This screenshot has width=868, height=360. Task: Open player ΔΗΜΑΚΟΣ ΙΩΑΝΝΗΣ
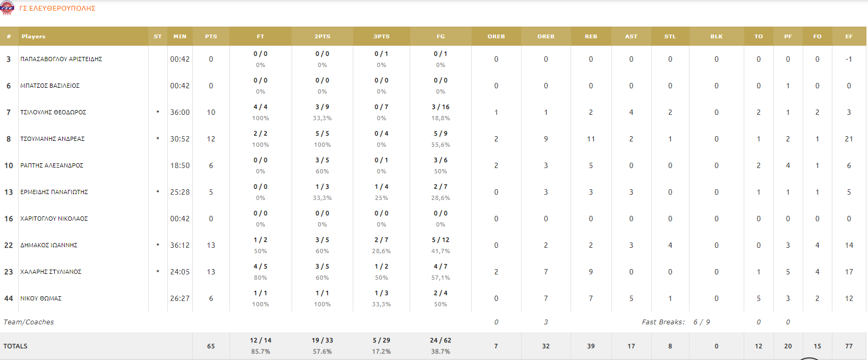tap(49, 245)
